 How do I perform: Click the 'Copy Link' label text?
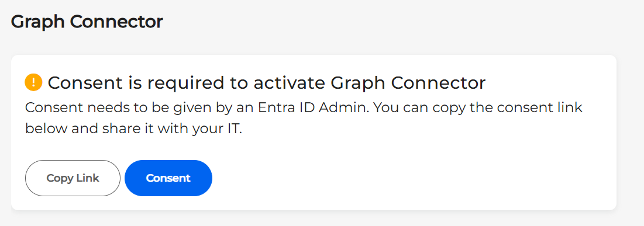click(73, 178)
